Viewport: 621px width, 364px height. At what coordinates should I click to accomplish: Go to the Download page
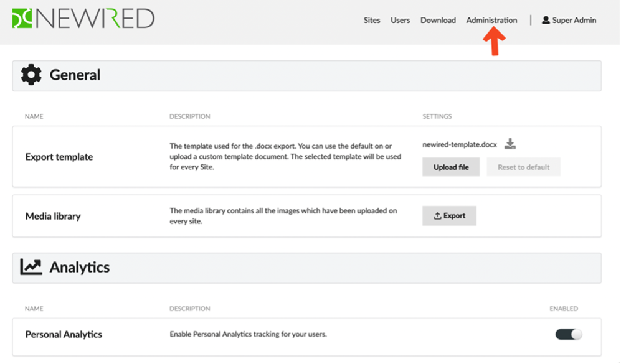pyautogui.click(x=438, y=20)
